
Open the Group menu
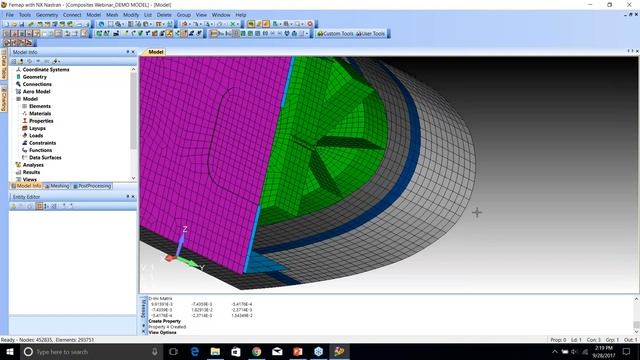click(x=184, y=15)
